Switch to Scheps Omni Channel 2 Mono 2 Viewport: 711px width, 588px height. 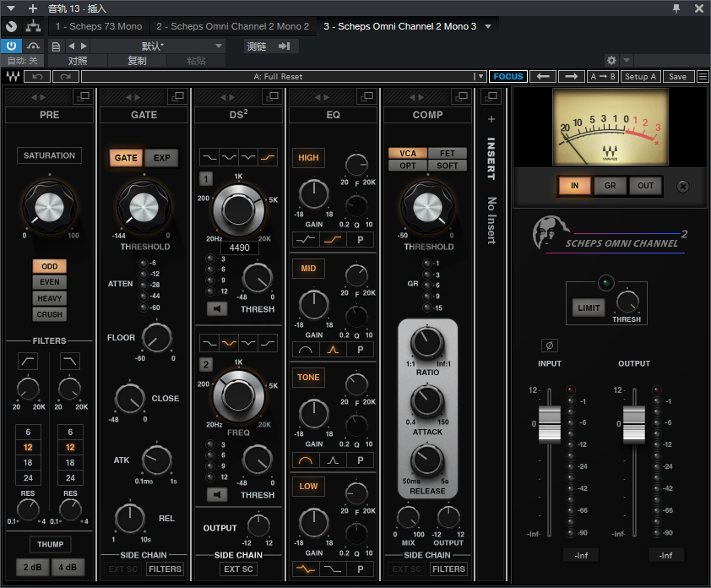(x=232, y=26)
